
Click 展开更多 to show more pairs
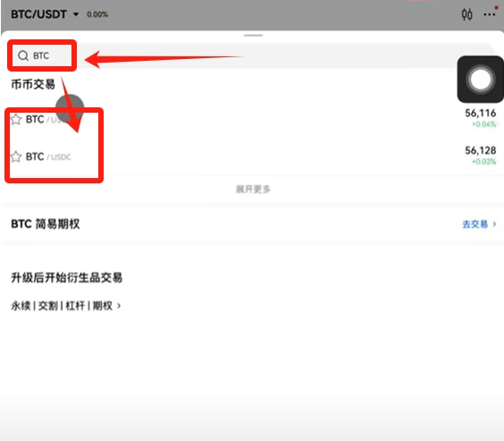pyautogui.click(x=253, y=189)
